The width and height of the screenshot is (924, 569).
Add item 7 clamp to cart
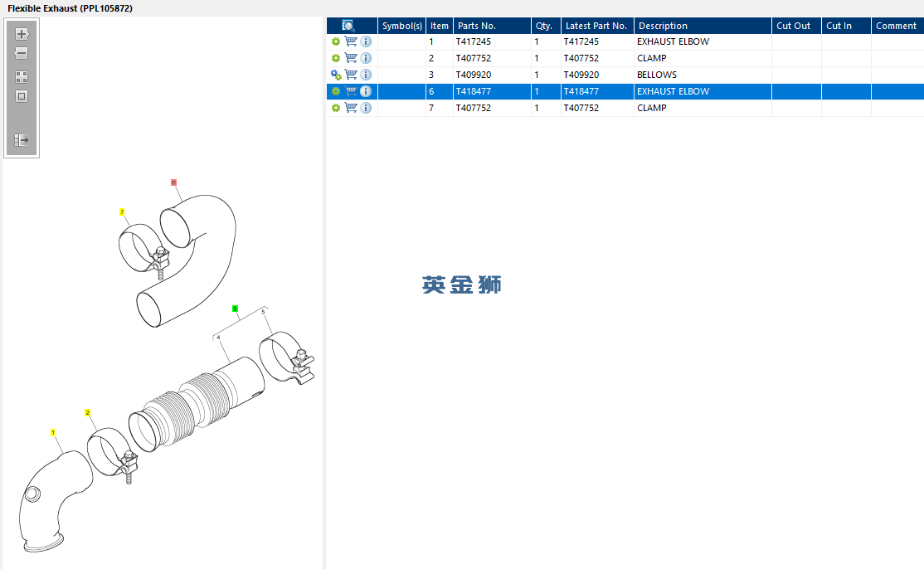(x=351, y=108)
